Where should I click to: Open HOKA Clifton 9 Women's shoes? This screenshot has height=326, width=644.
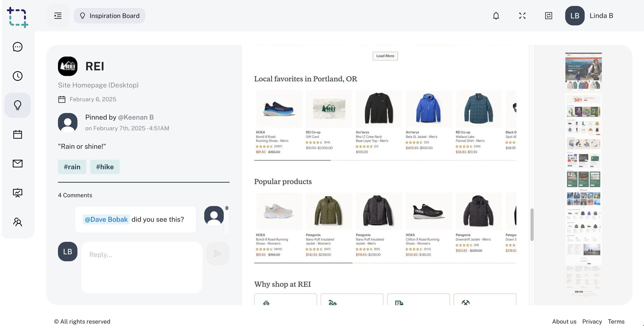coord(429,225)
